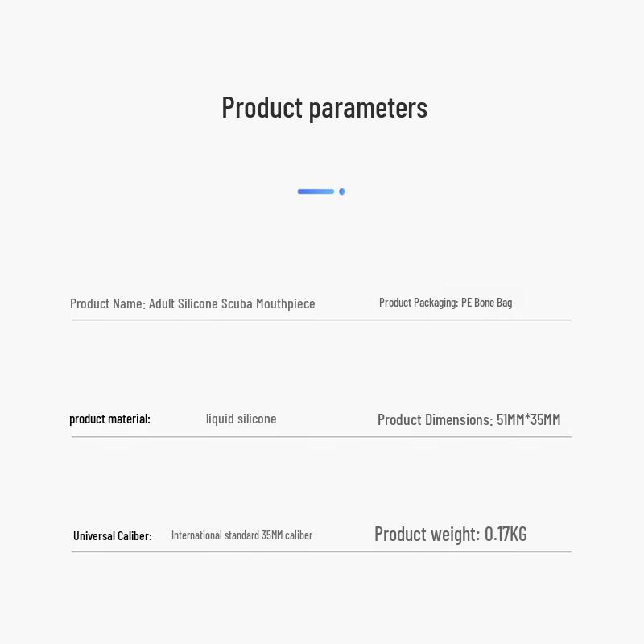Click the blue pill-shaped bar under the heading

(316, 192)
